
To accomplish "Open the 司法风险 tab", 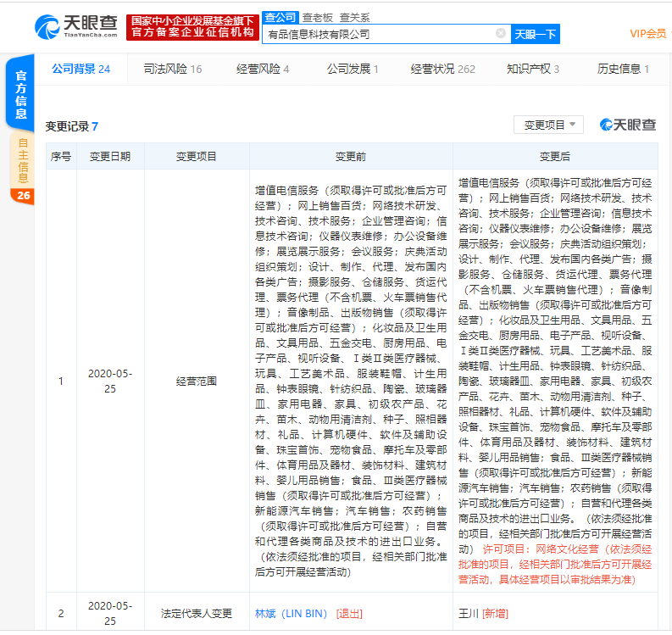I will tap(170, 69).
